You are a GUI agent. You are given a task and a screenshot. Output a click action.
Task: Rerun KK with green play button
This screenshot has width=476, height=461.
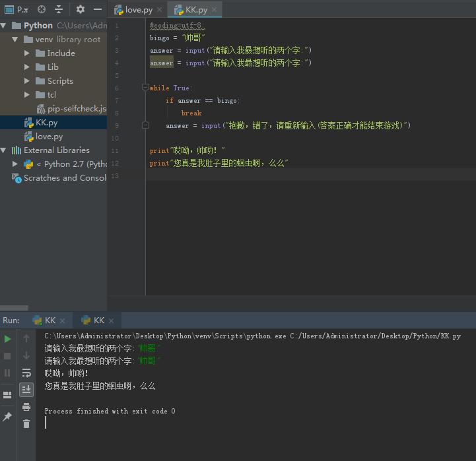(7, 339)
